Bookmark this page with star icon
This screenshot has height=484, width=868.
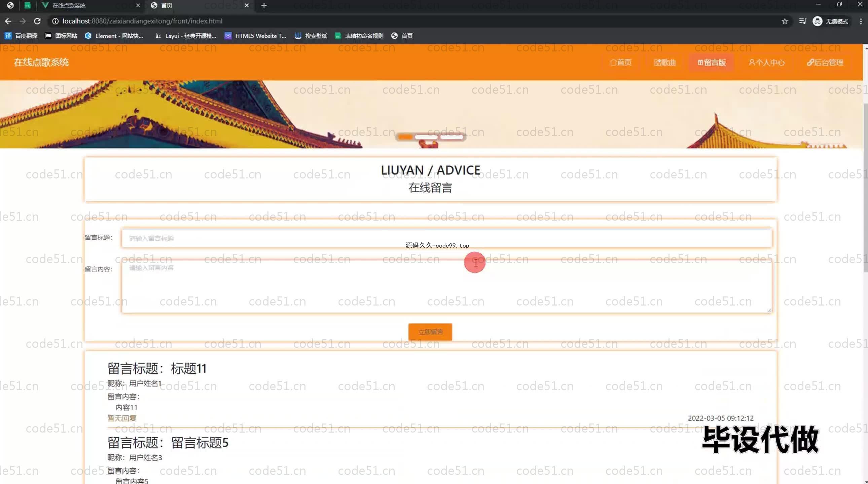coord(785,21)
